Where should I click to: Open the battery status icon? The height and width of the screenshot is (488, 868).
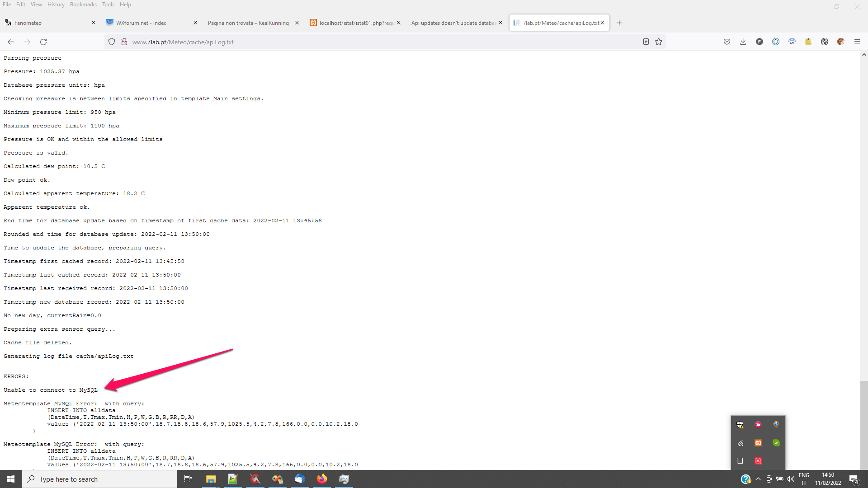tap(780, 479)
